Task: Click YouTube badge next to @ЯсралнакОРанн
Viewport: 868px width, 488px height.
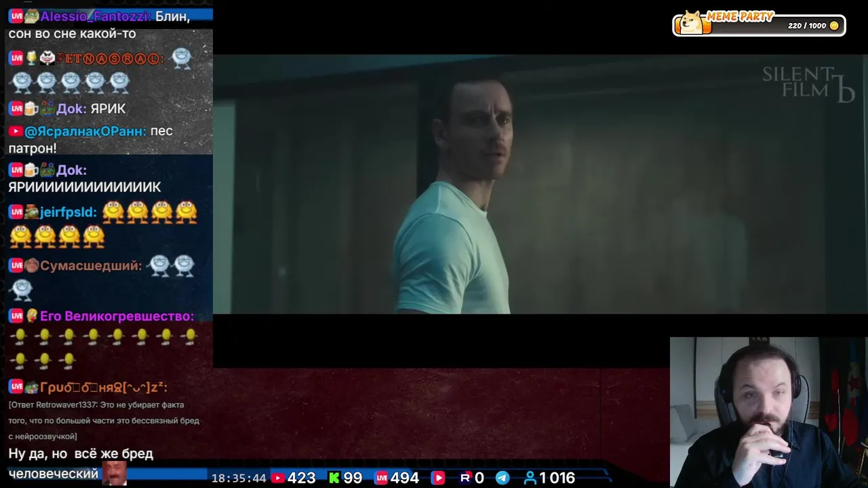Action: 16,131
